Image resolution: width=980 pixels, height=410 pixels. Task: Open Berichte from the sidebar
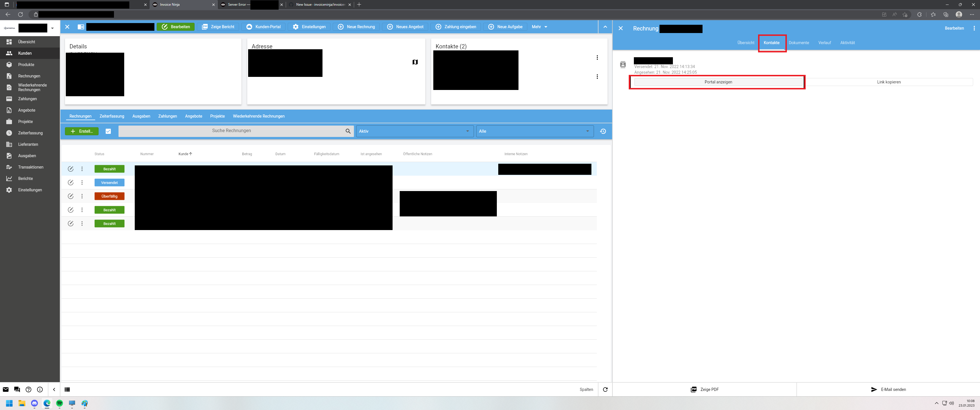point(25,178)
